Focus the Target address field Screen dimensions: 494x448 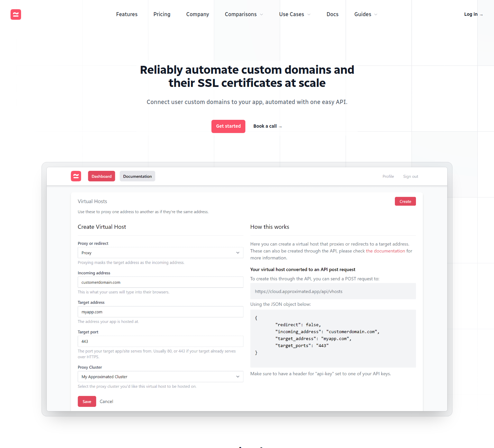(x=160, y=312)
